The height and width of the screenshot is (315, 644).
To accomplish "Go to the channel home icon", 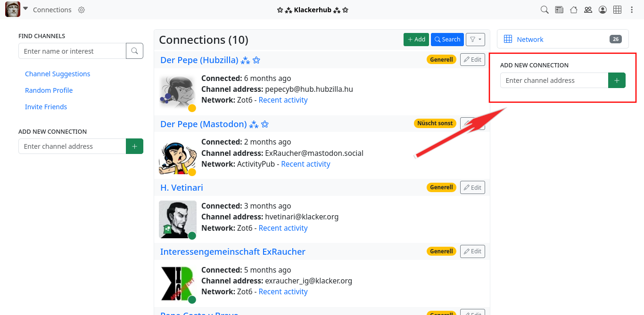I will (574, 10).
